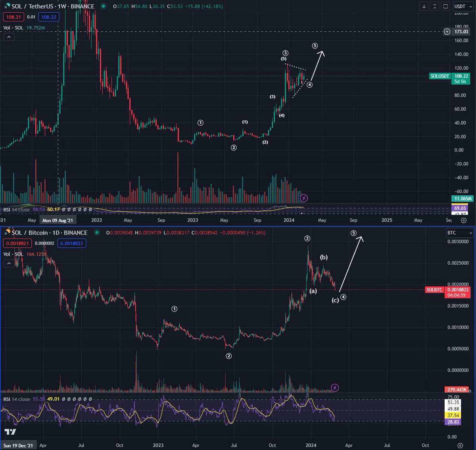Click the red 0.0018821 sell price button
Screen dimensions: 476x450
click(18, 243)
